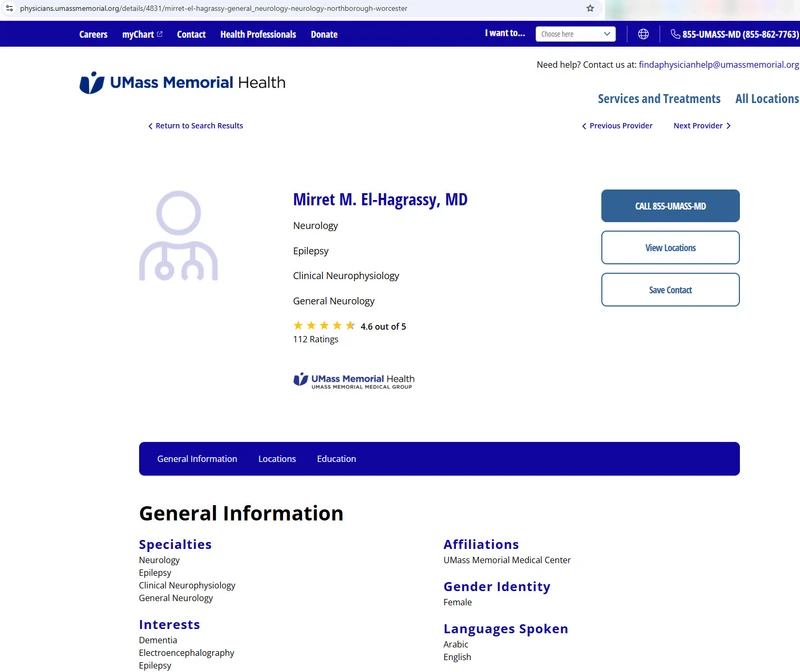Switch to General Information tab

tap(197, 459)
